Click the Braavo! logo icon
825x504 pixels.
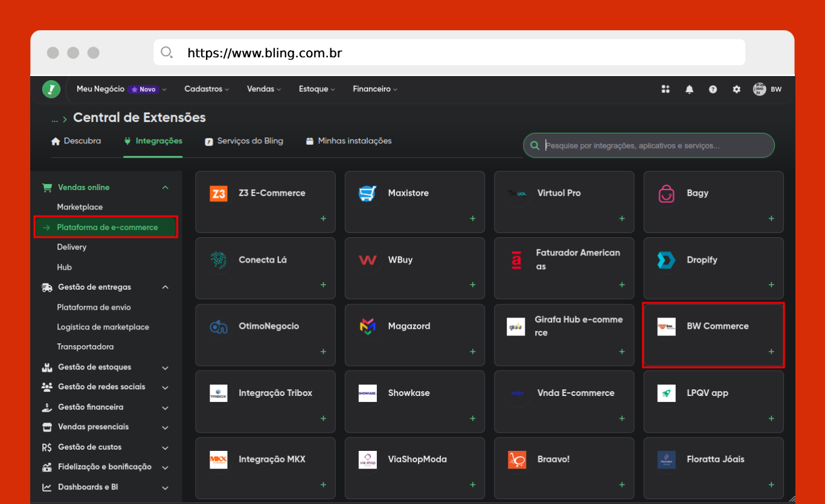(x=517, y=460)
